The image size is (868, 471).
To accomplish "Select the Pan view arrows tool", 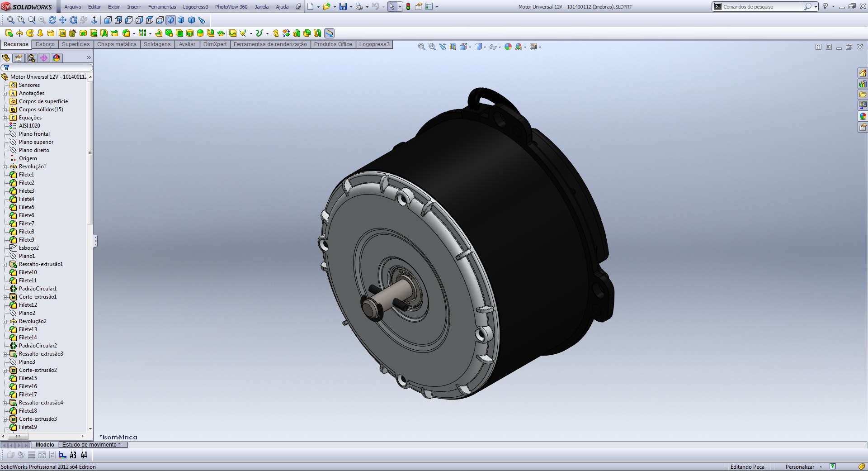I will click(x=63, y=20).
